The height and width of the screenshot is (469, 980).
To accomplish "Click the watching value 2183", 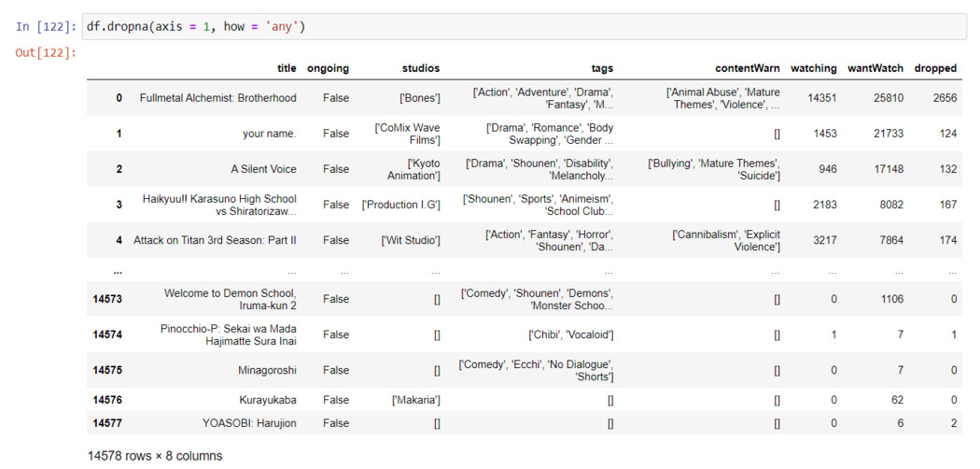I will pos(825,205).
